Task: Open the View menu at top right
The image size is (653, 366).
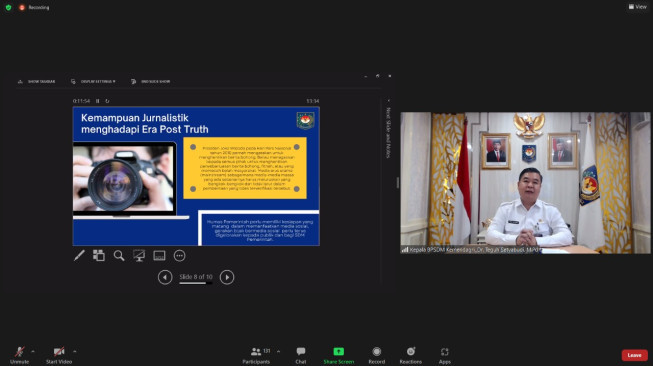Action: (x=638, y=7)
